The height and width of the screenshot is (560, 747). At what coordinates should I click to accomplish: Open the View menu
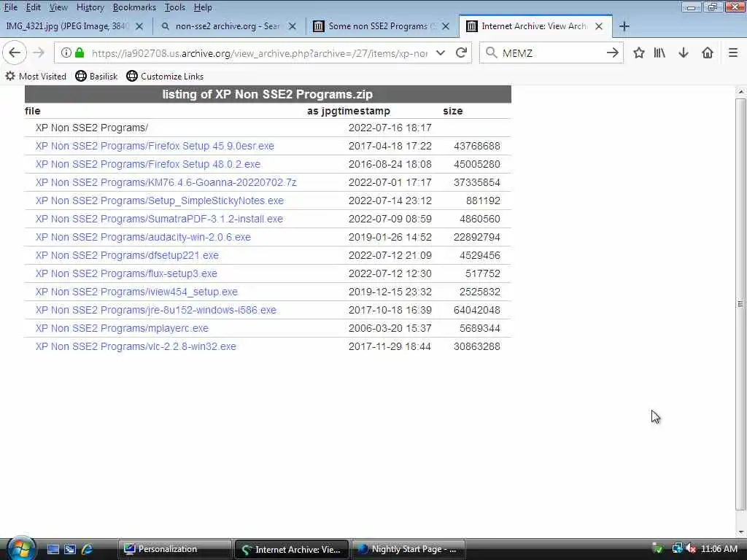tap(58, 7)
